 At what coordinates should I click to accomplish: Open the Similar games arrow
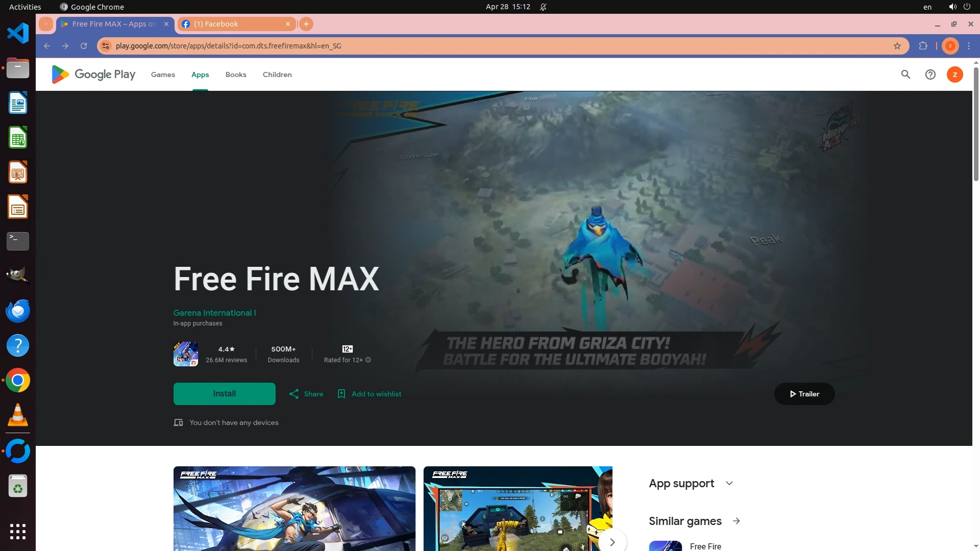coord(736,521)
